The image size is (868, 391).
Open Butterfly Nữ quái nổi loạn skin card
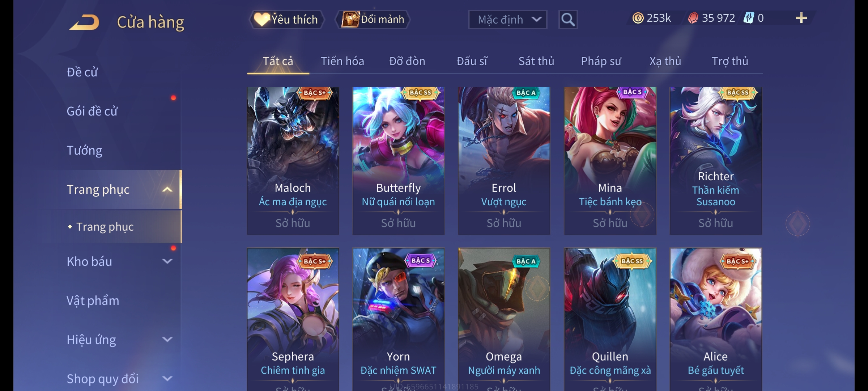[x=399, y=161]
